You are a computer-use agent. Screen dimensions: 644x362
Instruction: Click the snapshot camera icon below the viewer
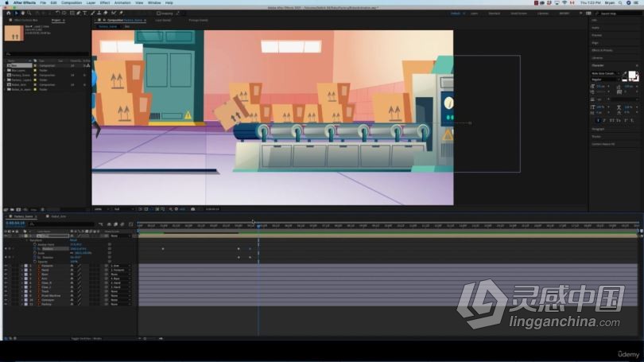pos(192,209)
